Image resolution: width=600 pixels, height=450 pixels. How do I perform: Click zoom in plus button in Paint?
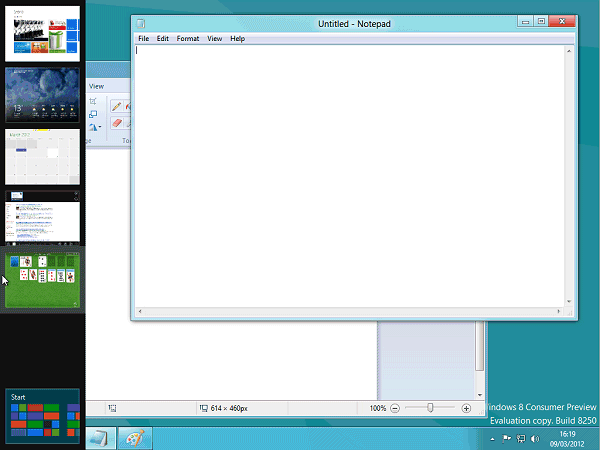[466, 408]
